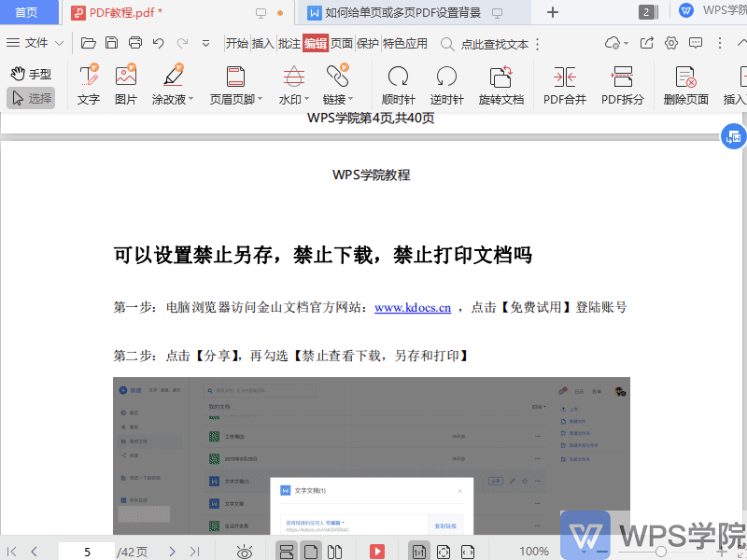Click the 点此查找文本 search field
747x560 pixels.
(495, 44)
